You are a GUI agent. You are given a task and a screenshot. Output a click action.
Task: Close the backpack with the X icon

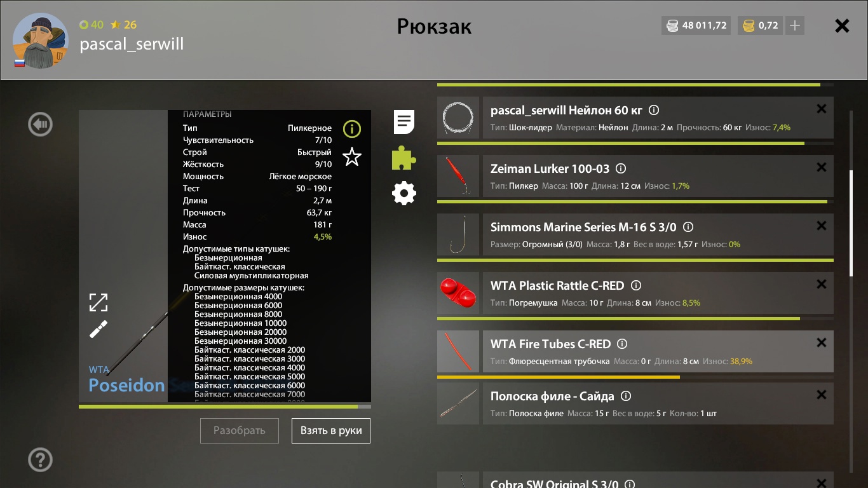point(842,26)
